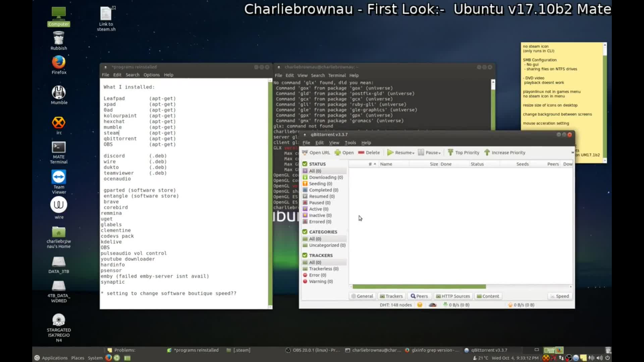Click the Open URL toolbar button in qBittorrent
Viewport: 644px width, 362px height.
tap(316, 153)
